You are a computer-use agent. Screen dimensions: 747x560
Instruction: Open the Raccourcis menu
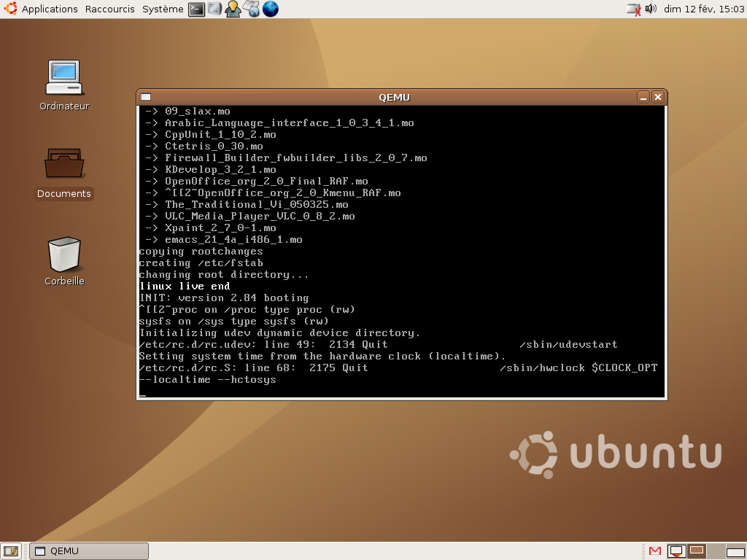tap(110, 9)
